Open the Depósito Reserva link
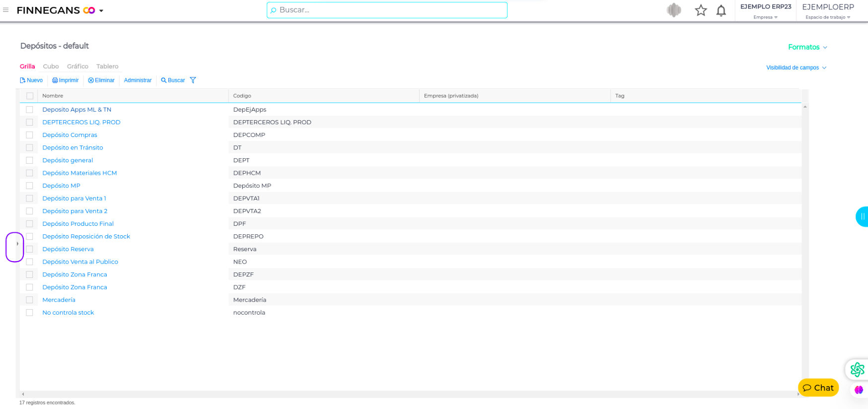Viewport: 868px width, 409px height. [x=68, y=249]
